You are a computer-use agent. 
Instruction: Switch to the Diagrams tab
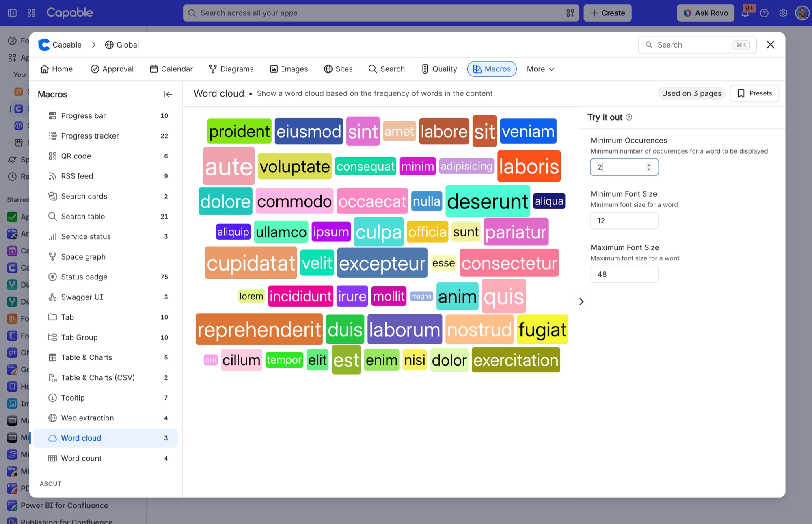[x=231, y=69]
